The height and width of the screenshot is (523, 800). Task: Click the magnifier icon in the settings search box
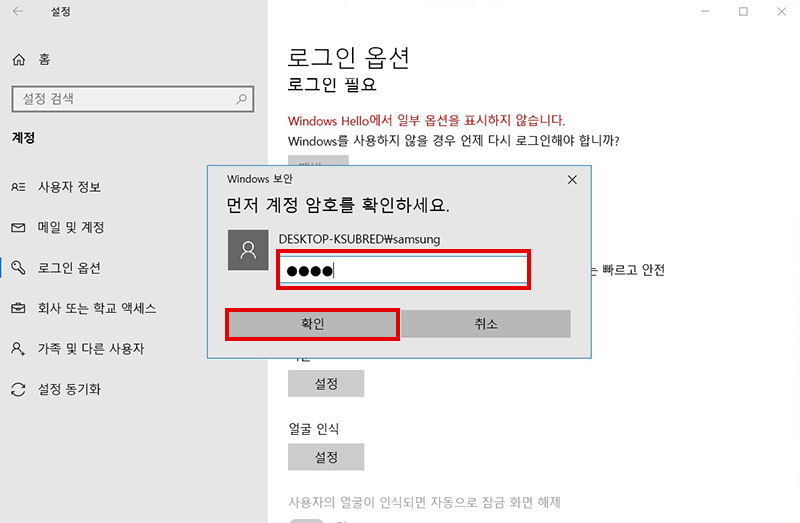coord(241,99)
